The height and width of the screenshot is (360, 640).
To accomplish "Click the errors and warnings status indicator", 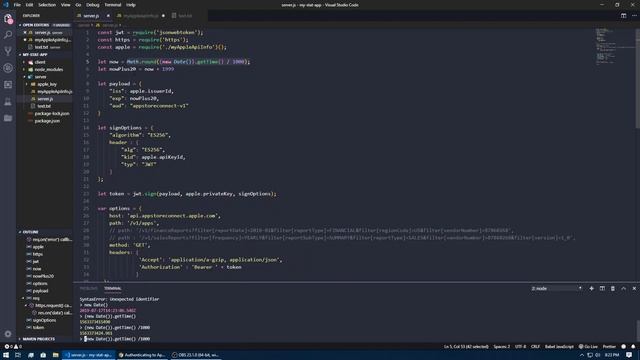I will tap(13, 347).
